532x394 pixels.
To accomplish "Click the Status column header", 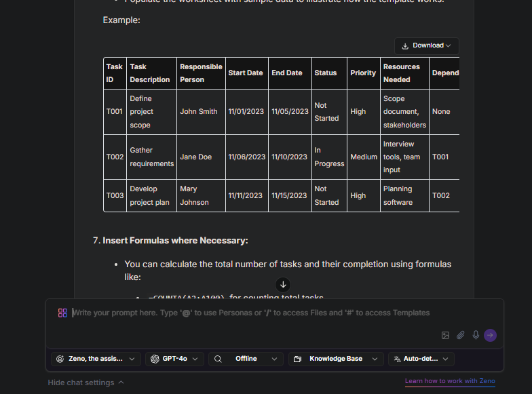I will tap(329, 73).
